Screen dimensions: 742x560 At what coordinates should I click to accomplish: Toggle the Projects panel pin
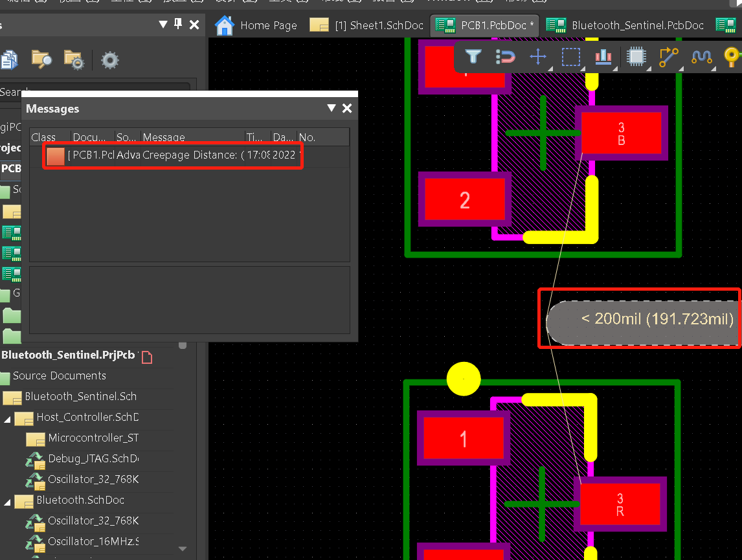pyautogui.click(x=178, y=25)
